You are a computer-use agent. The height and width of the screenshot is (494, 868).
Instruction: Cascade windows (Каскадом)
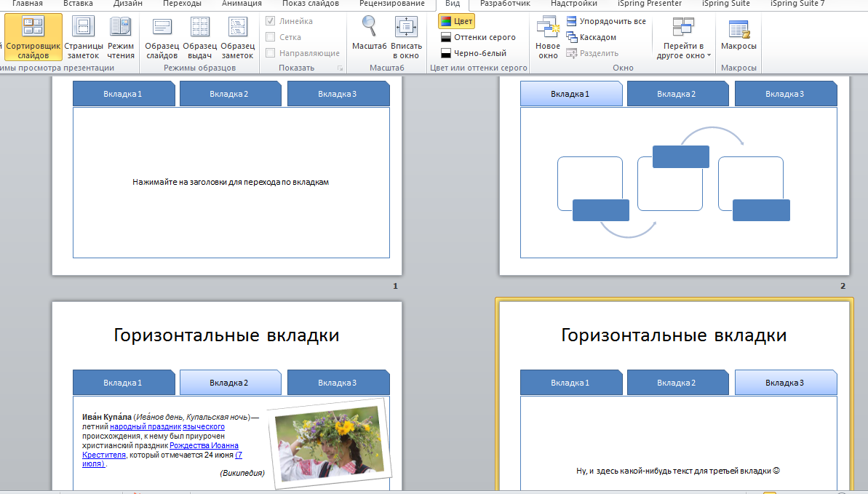point(592,37)
